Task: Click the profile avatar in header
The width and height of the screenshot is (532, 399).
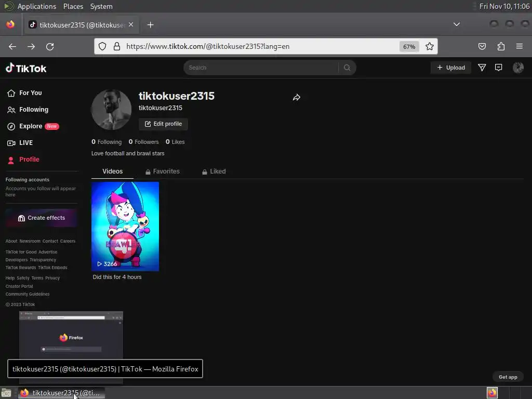Action: click(518, 68)
